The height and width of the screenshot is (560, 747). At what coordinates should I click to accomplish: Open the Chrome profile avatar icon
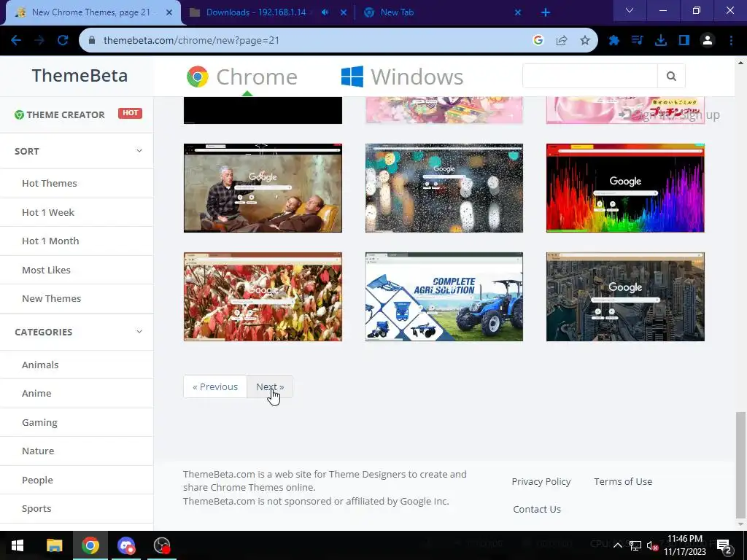pyautogui.click(x=708, y=41)
